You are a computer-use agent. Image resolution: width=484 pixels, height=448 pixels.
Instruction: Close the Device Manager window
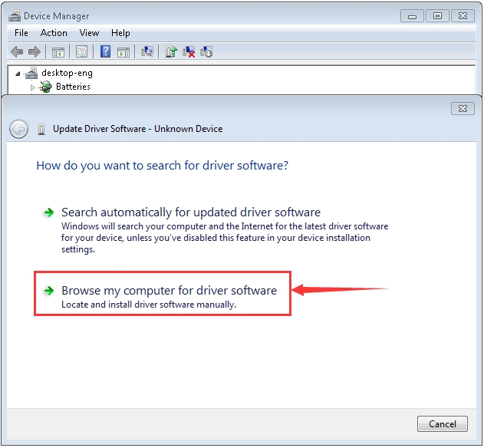(463, 16)
